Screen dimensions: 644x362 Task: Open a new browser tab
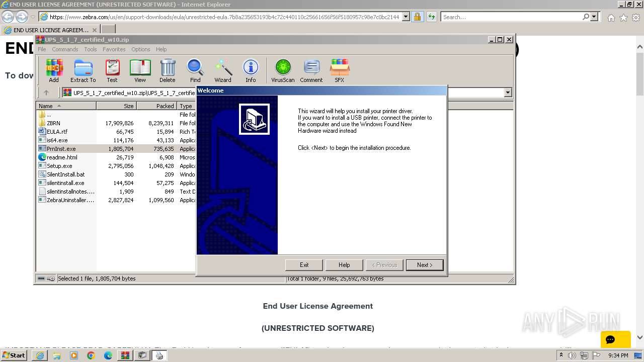(x=108, y=30)
